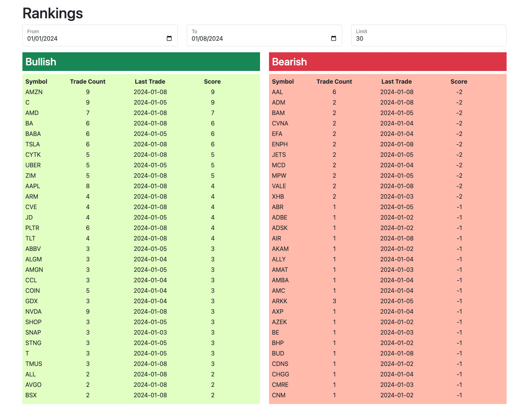Select the NVDA symbol
The width and height of the screenshot is (532, 413).
pyautogui.click(x=34, y=311)
